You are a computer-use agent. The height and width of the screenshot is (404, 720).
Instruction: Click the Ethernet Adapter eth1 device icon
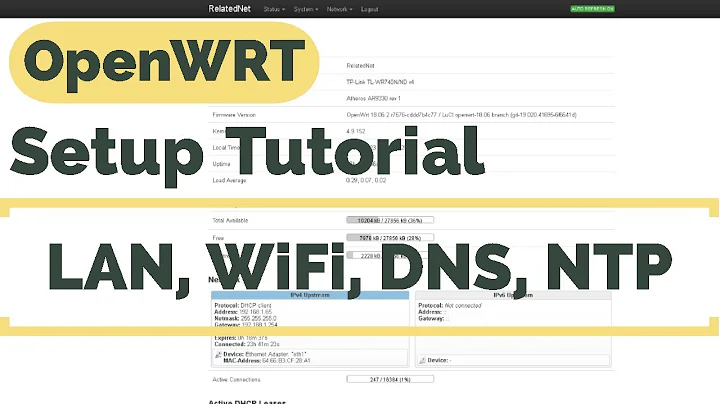click(218, 355)
